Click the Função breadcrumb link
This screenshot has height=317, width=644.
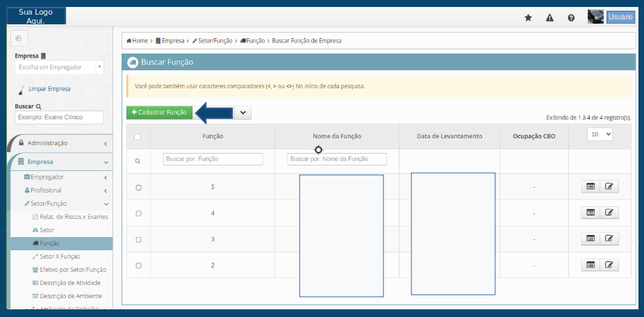[x=253, y=41]
